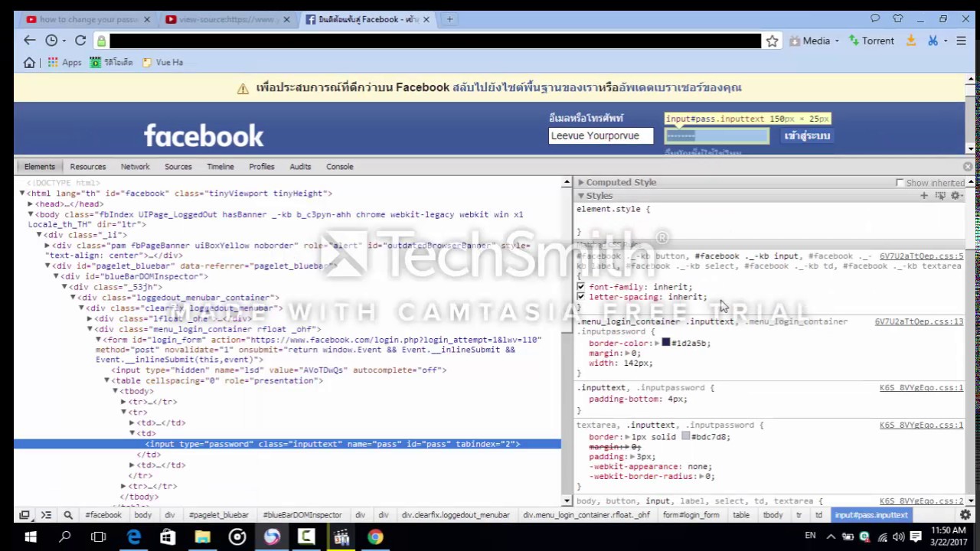Open the Styles gear settings icon

click(x=956, y=196)
